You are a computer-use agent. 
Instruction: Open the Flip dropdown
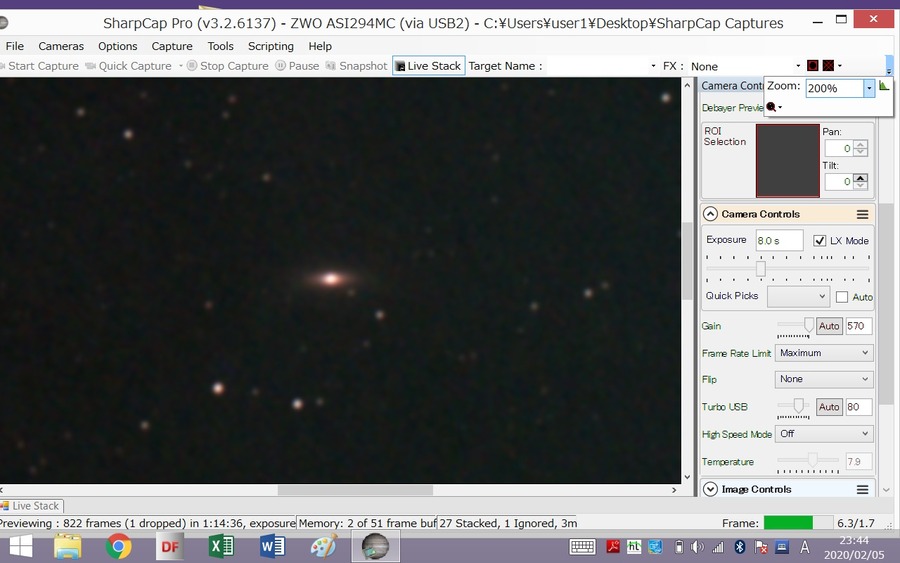tap(824, 379)
